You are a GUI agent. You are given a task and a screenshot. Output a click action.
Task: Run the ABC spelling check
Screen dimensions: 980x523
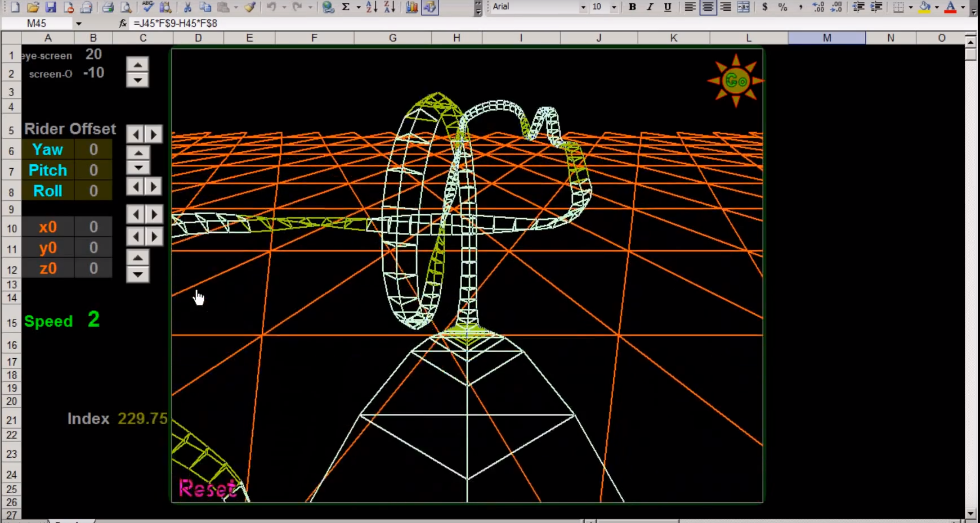click(148, 7)
